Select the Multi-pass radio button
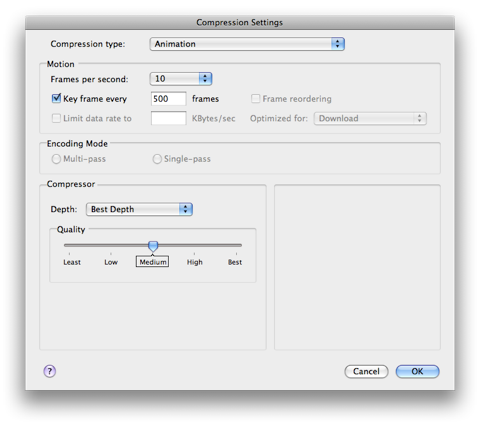 [x=56, y=159]
